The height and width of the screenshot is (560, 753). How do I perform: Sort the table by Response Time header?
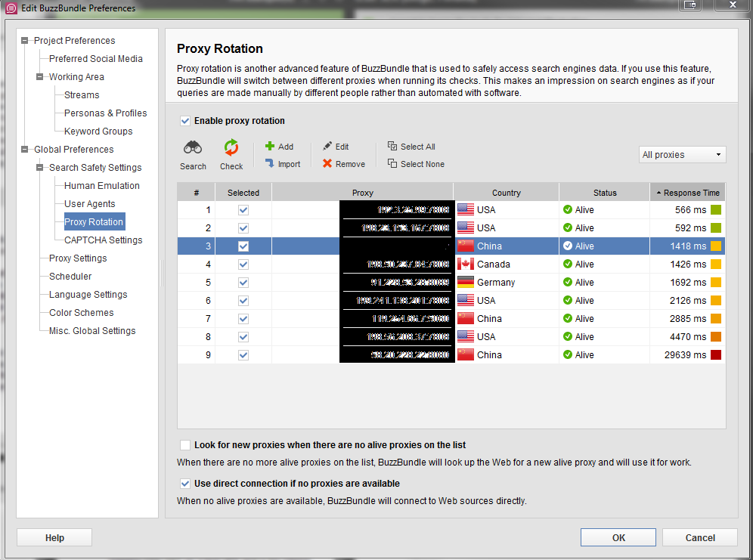687,193
